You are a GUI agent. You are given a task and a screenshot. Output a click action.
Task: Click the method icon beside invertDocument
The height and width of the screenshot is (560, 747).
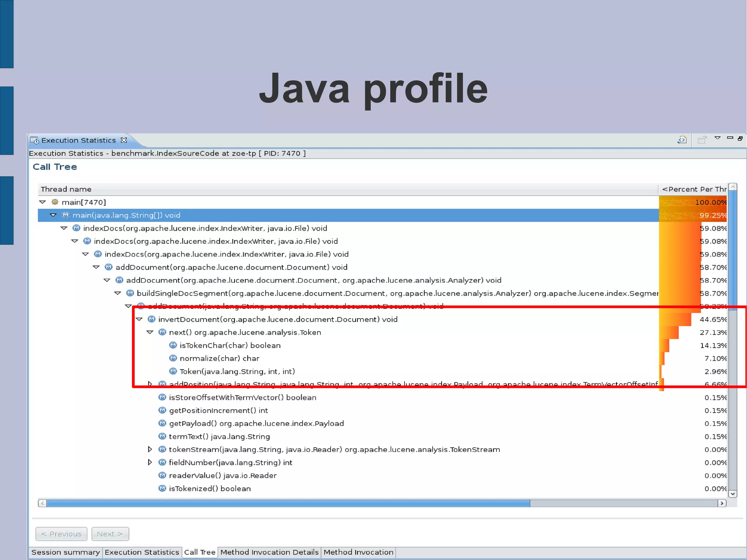[x=151, y=319]
